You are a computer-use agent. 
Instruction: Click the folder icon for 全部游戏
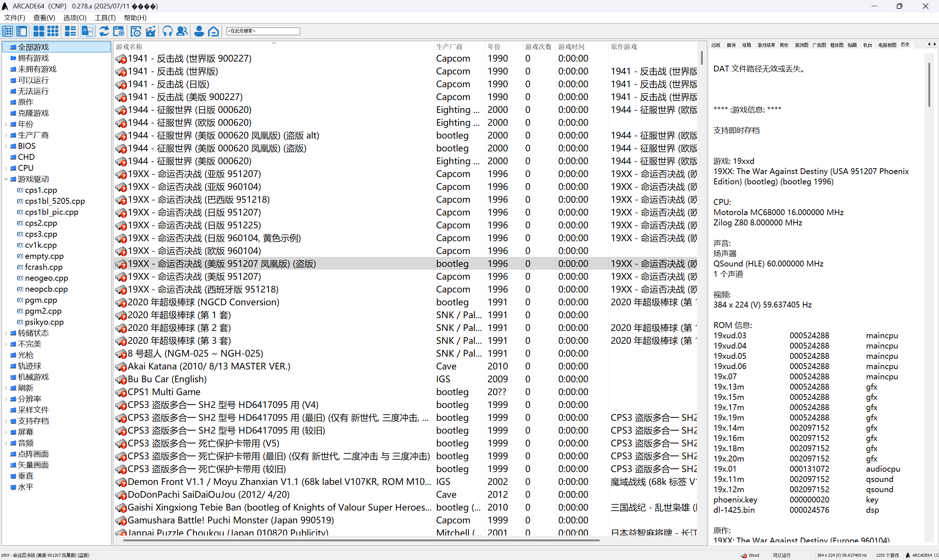13,47
